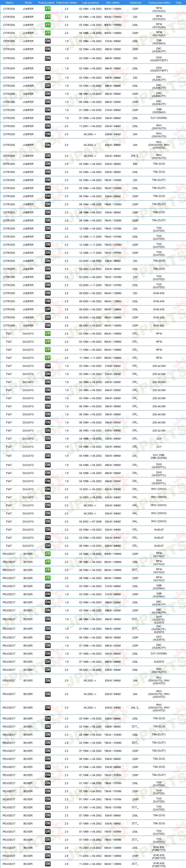Click PB fuel icon in Fiat Ducato 11.1994 -> 04.2002 row
Viewport: 186px width, 868px height.
tap(48, 350)
